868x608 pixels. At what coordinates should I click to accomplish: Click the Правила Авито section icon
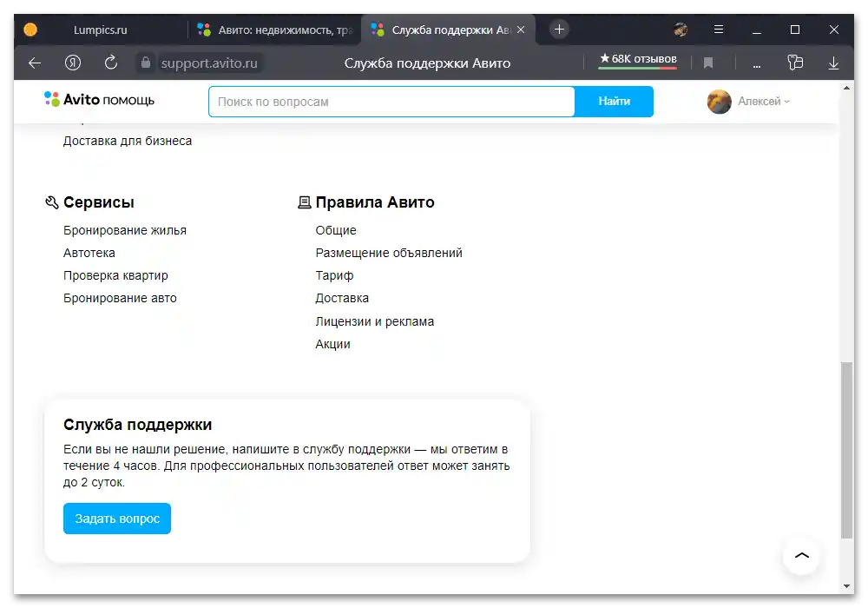coord(304,202)
